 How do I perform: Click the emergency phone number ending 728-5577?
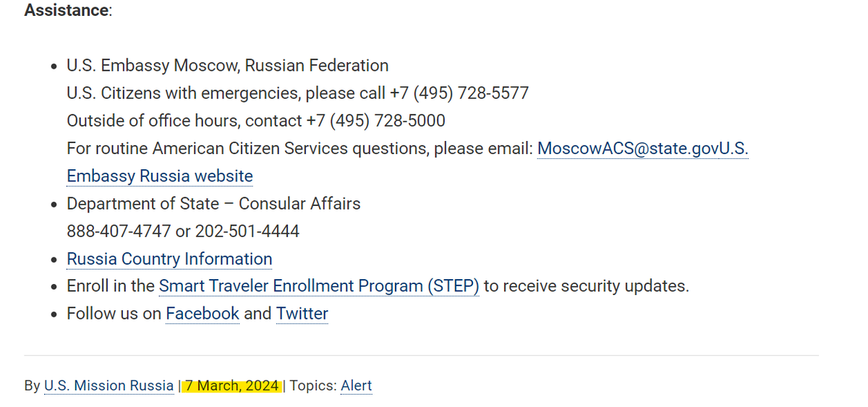pos(459,93)
